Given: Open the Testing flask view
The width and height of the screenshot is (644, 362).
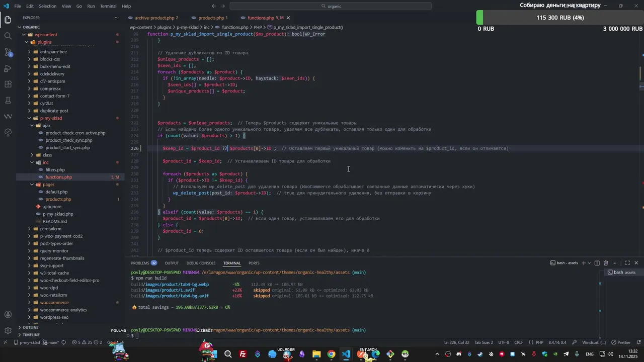Looking at the screenshot, I should click(8, 100).
